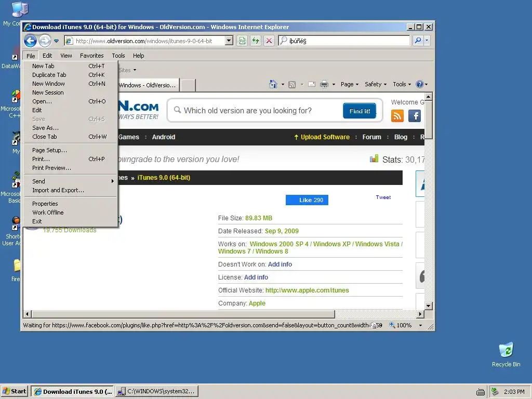Open Page Setup... from File menu
Viewport: 532px width, 399px height.
[71, 150]
